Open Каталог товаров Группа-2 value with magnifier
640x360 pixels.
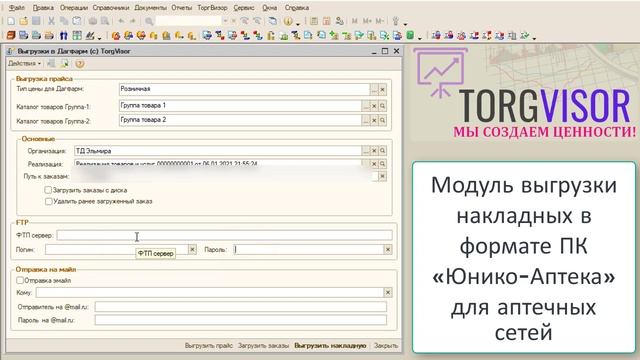point(382,120)
